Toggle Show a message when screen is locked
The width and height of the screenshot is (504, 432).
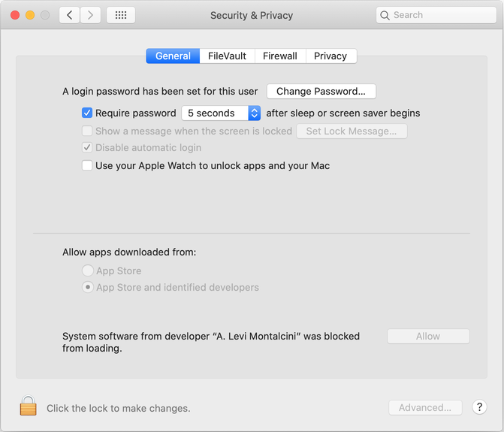(x=87, y=131)
